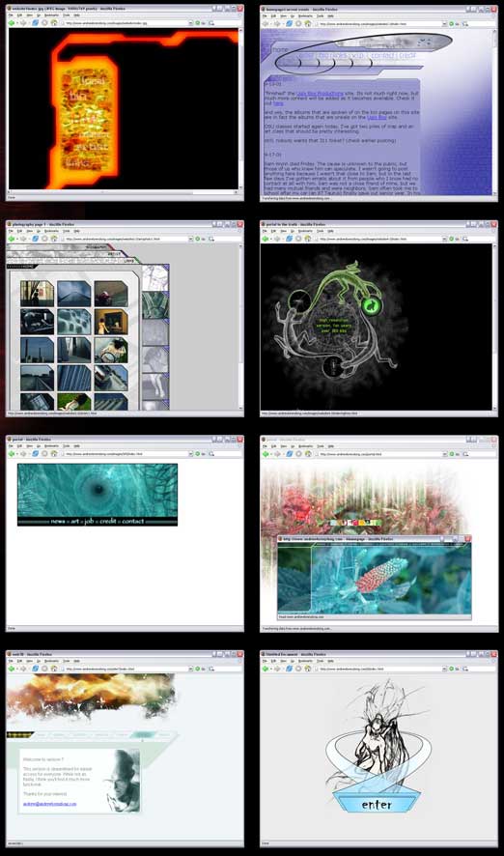Follow the news link in the teal spiral banner

click(x=57, y=522)
